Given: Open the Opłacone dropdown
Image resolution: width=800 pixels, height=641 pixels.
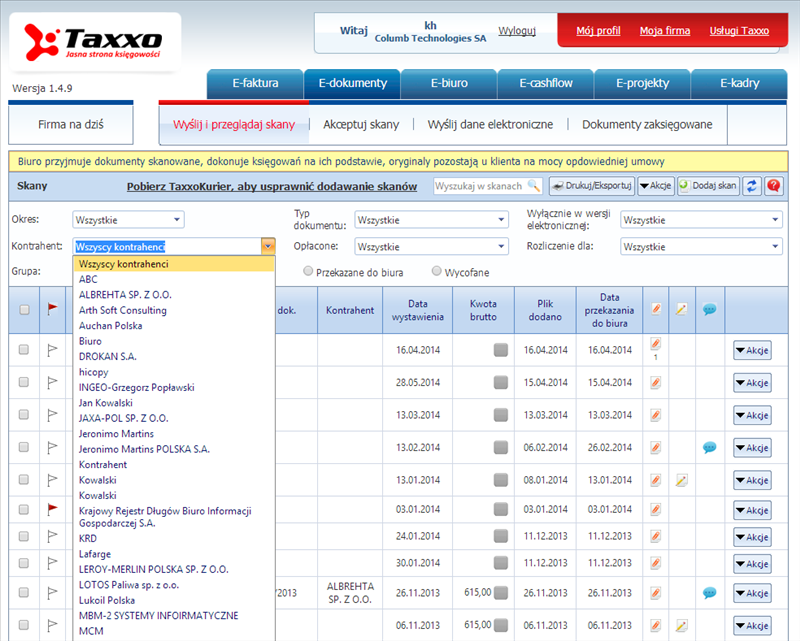Looking at the screenshot, I should (432, 246).
